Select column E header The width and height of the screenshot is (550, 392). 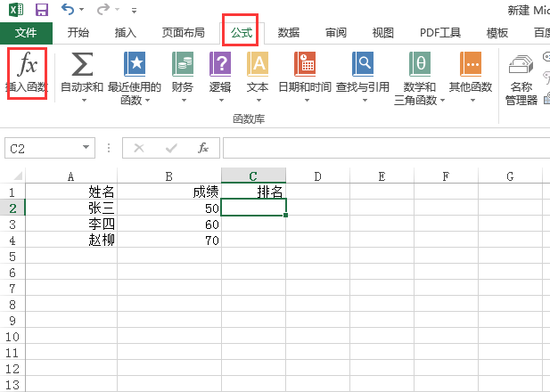point(382,176)
